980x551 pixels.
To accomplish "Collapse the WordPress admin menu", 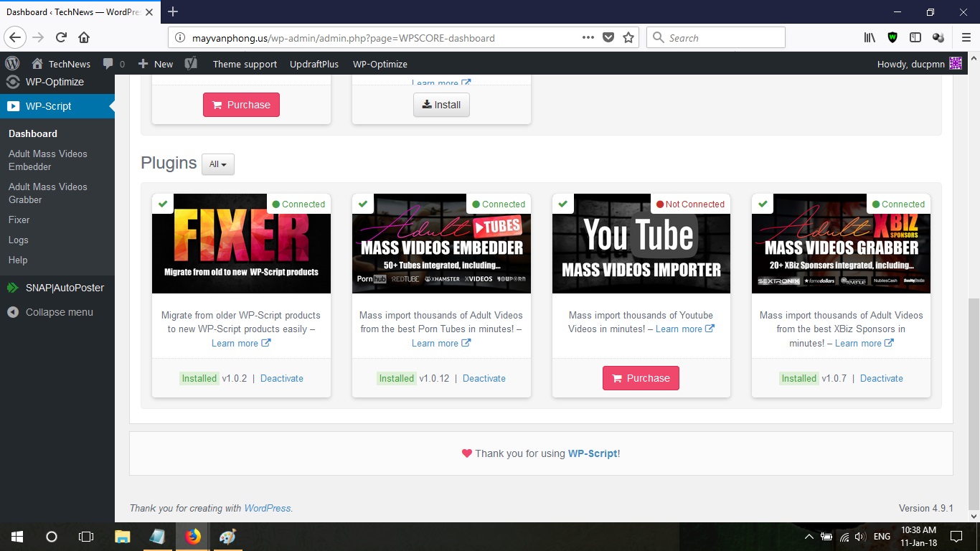I will pyautogui.click(x=57, y=312).
